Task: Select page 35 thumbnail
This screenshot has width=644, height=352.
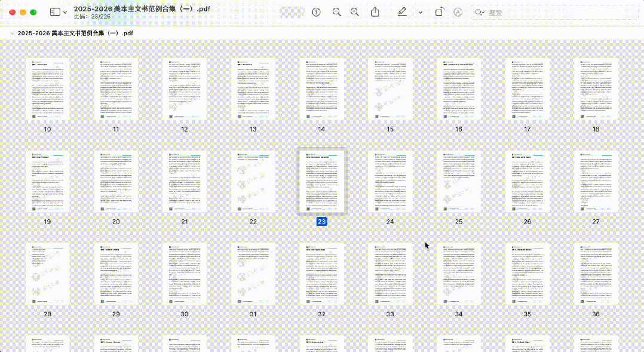Action: (x=528, y=274)
